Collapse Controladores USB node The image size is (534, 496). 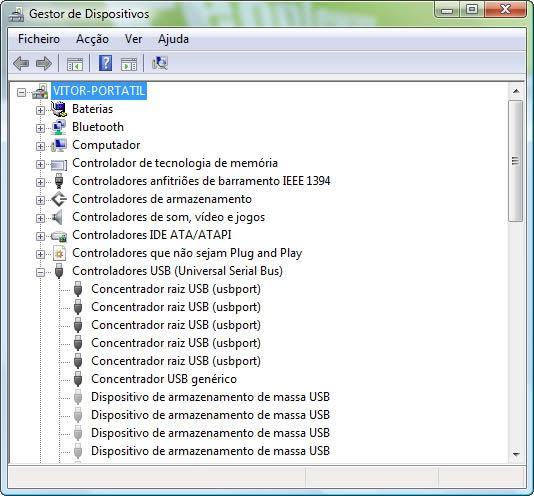click(x=40, y=273)
